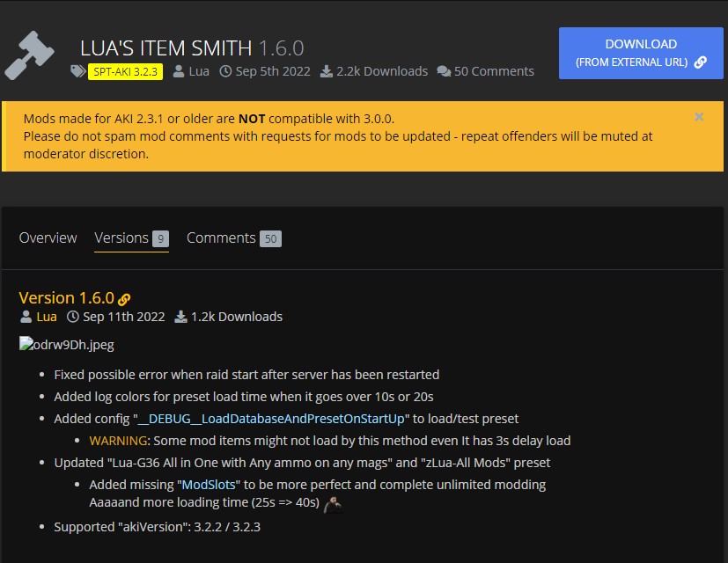
Task: Dismiss the yellow compatibility warning banner
Action: coord(699,115)
